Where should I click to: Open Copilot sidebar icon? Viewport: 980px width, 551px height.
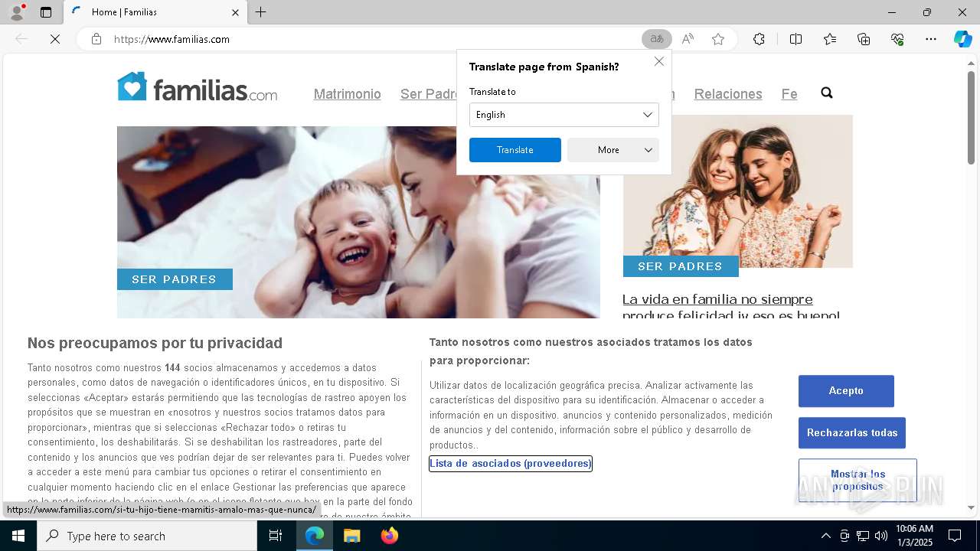963,39
